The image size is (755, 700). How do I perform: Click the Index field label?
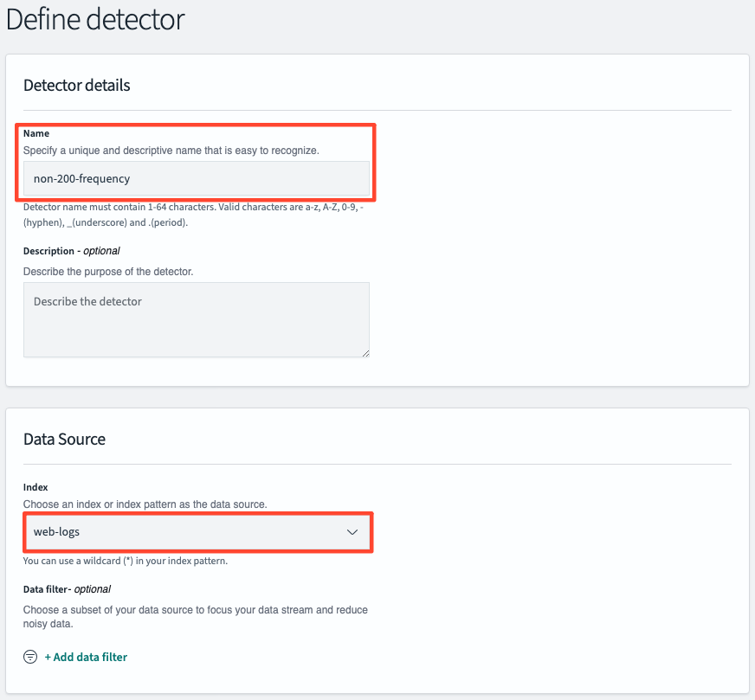(35, 487)
